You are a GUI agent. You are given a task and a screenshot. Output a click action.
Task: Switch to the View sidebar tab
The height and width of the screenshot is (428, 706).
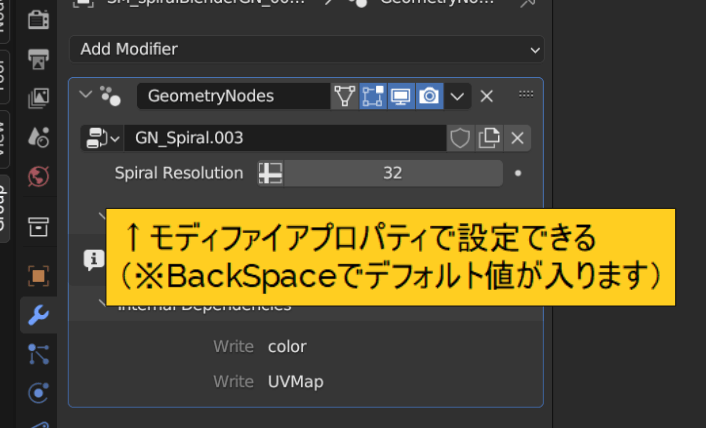click(x=3, y=139)
